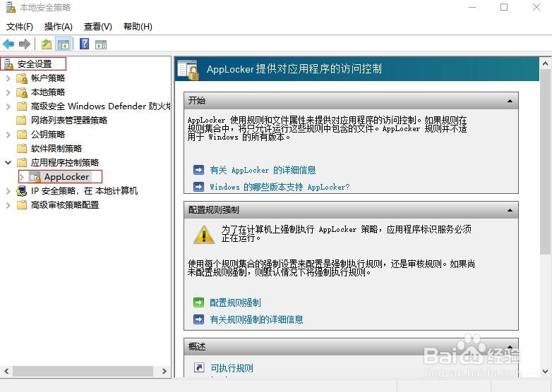Open the 帮助(H) menu
552x392 pixels.
[138, 27]
